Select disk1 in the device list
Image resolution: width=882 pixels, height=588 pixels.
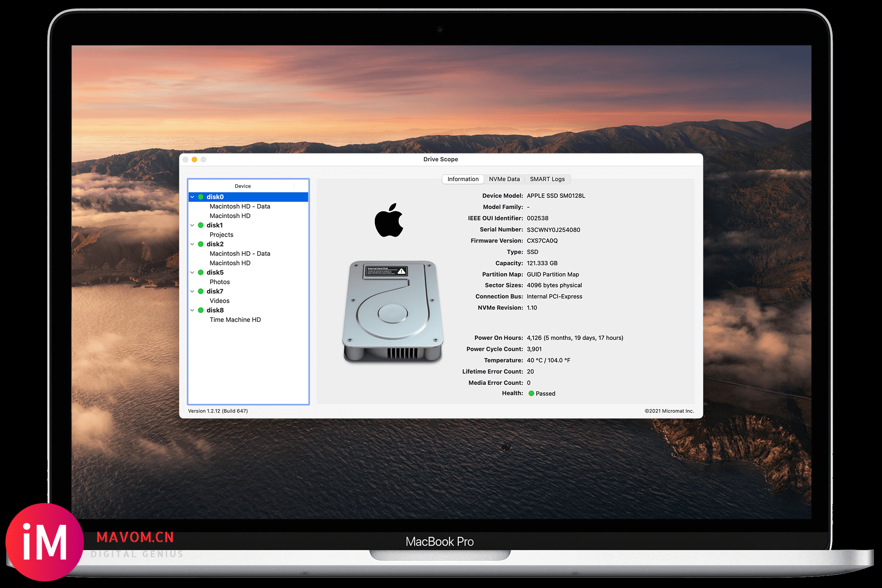coord(248,225)
